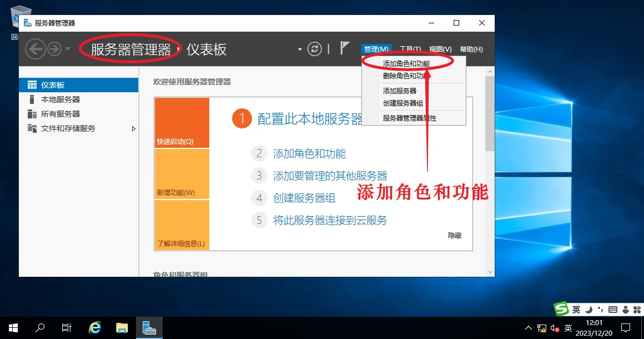Click the scrollbar down arrow

click(x=490, y=272)
